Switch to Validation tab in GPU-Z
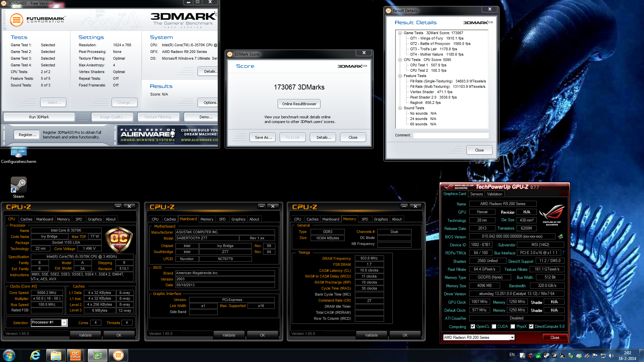 (x=494, y=194)
